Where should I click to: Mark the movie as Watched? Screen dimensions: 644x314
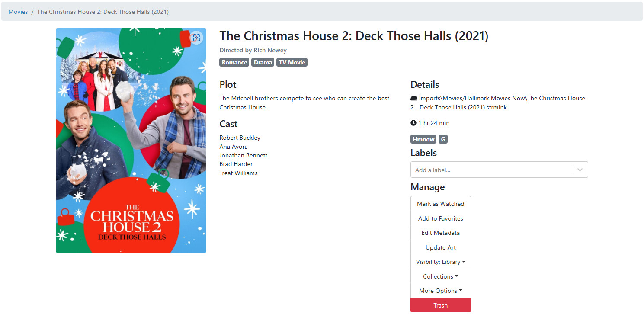(x=440, y=204)
